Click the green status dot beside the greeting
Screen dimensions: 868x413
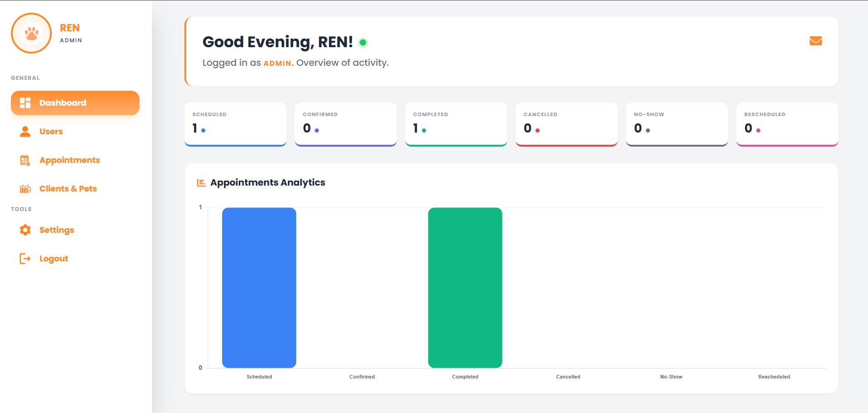coord(362,42)
